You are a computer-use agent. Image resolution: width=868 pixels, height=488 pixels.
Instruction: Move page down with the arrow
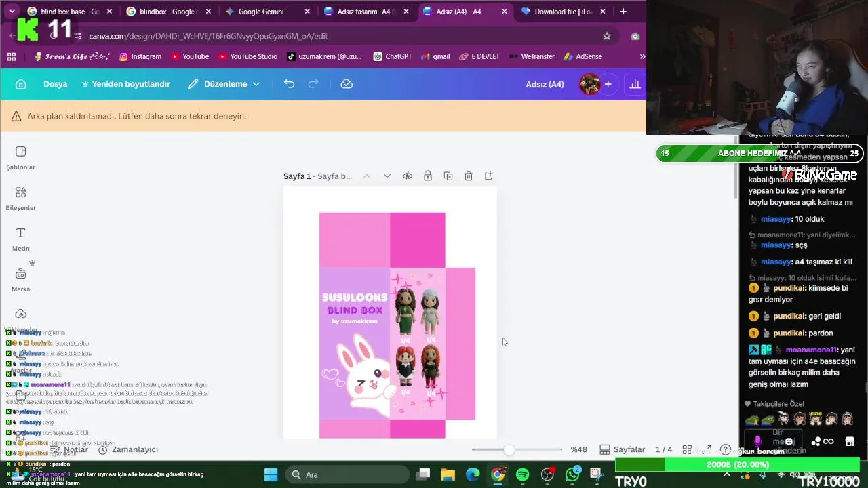[387, 176]
